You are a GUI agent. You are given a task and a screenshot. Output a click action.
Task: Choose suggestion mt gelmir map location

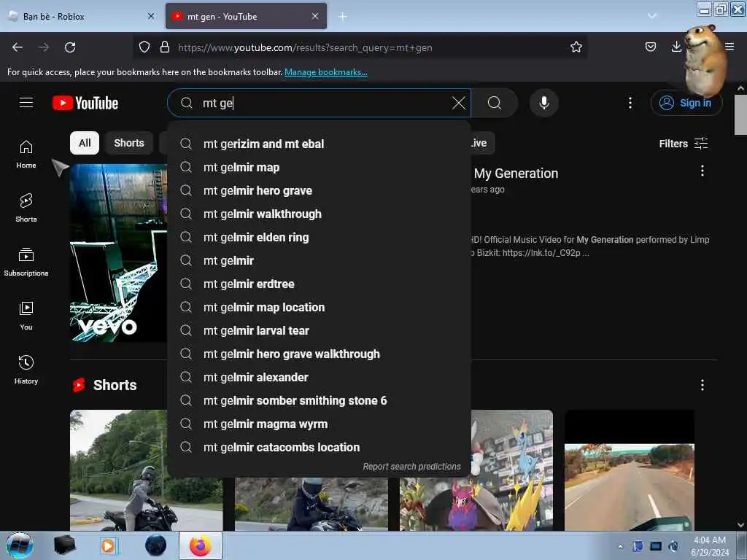320,307
